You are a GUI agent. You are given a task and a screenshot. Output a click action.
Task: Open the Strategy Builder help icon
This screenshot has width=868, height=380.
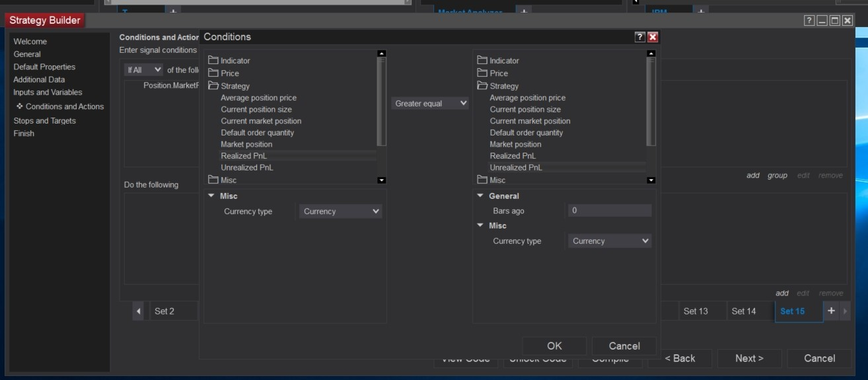[809, 21]
